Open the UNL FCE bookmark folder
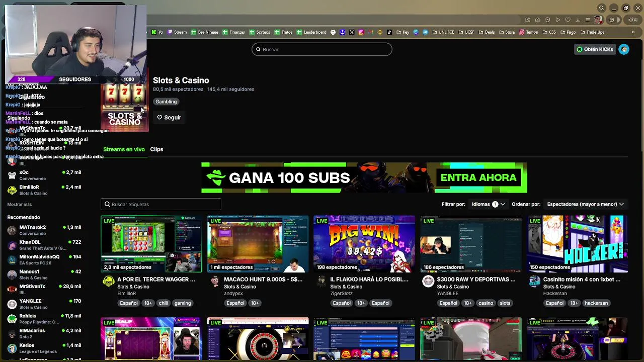This screenshot has width=644, height=362. point(442,32)
